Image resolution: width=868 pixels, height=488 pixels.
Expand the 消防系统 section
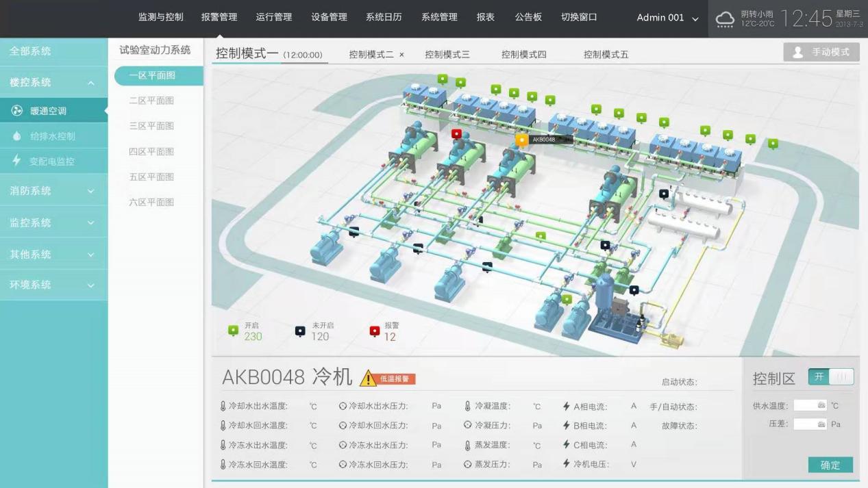point(90,191)
